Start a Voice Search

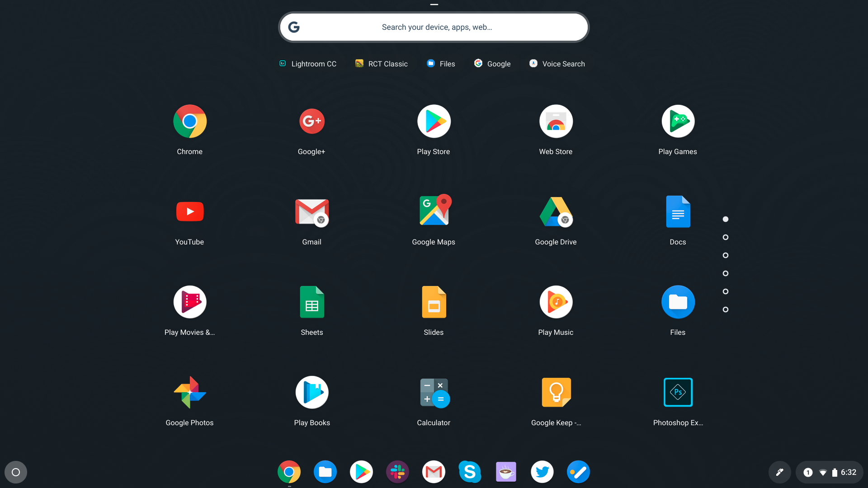(557, 64)
